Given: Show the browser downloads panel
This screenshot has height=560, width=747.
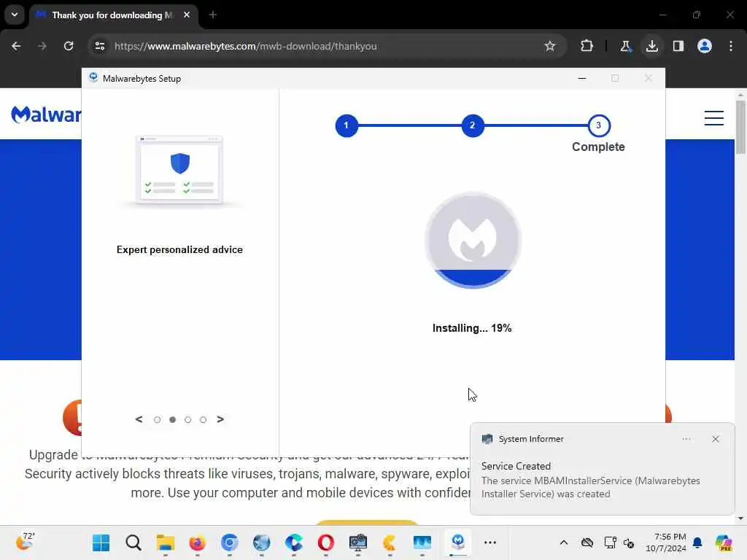Looking at the screenshot, I should (x=651, y=46).
